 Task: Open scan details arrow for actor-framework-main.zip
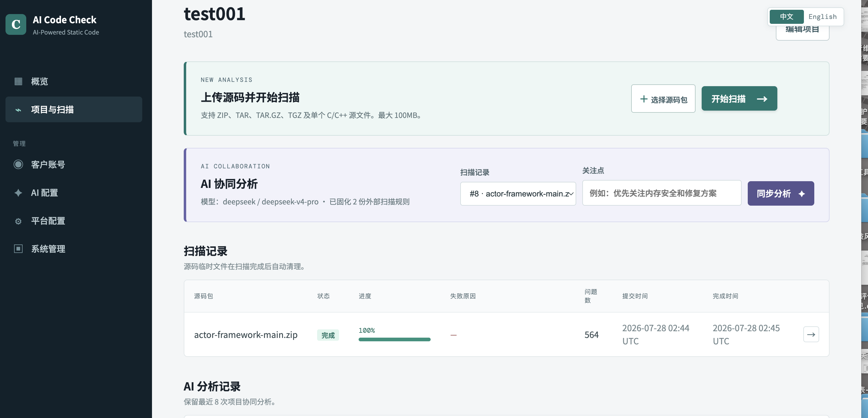[x=811, y=334]
